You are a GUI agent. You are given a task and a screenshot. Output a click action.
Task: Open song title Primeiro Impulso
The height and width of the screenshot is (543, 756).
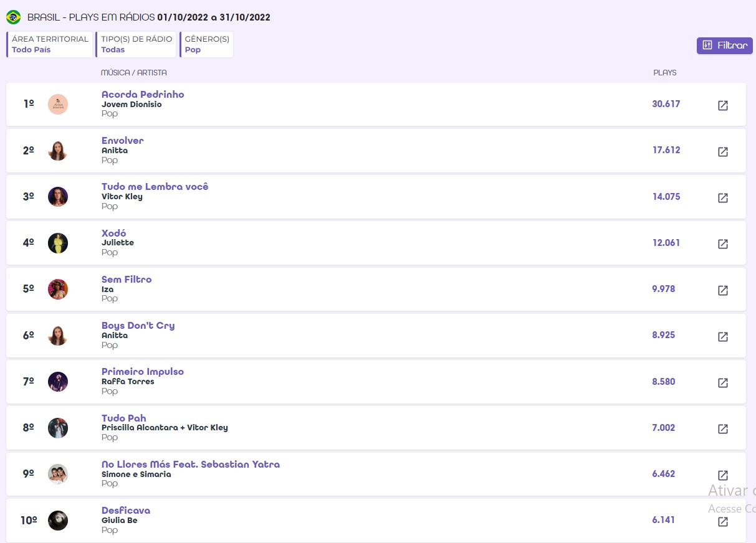(143, 372)
